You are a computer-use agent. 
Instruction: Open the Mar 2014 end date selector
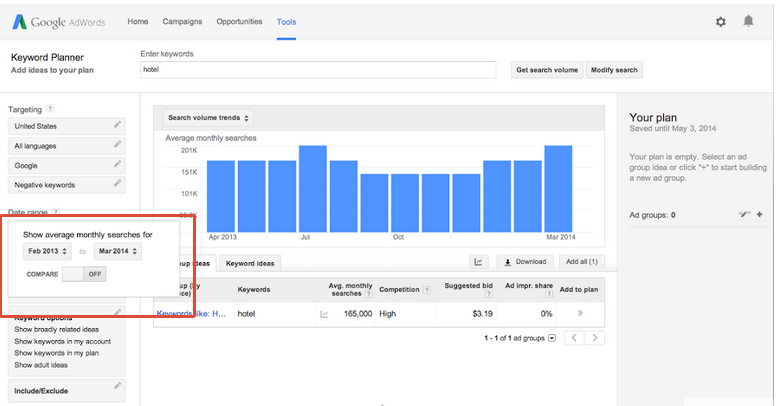pos(118,251)
